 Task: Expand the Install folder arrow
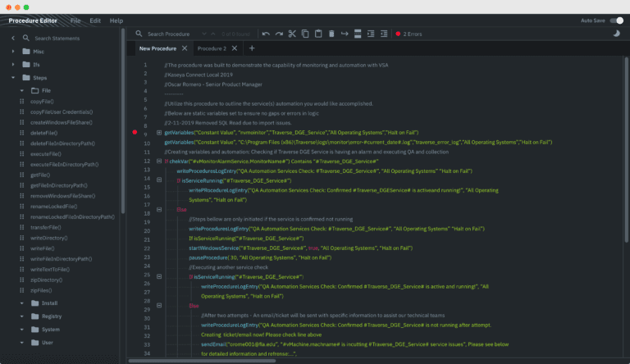(x=21, y=303)
